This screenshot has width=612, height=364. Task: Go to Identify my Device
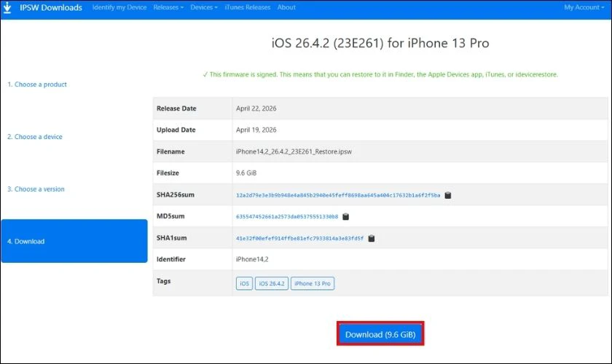pos(119,7)
